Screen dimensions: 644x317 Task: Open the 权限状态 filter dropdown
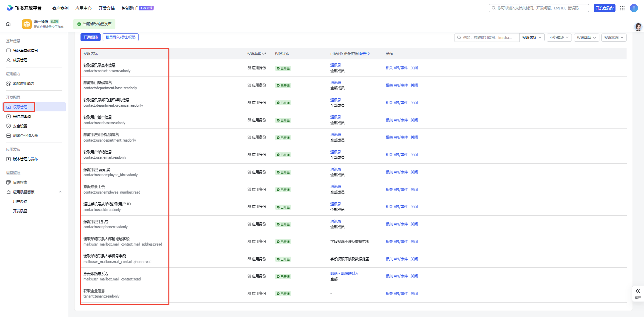pyautogui.click(x=613, y=38)
